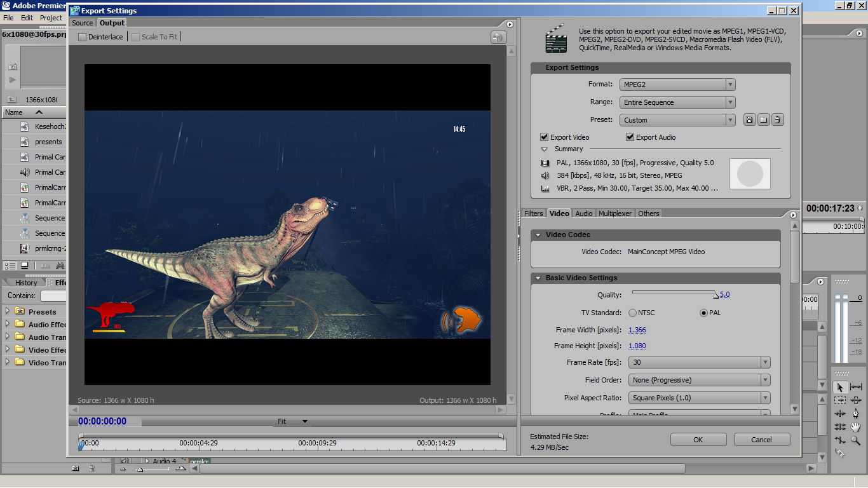Switch to the Multiplexer tab
The height and width of the screenshot is (488, 868).
[615, 213]
